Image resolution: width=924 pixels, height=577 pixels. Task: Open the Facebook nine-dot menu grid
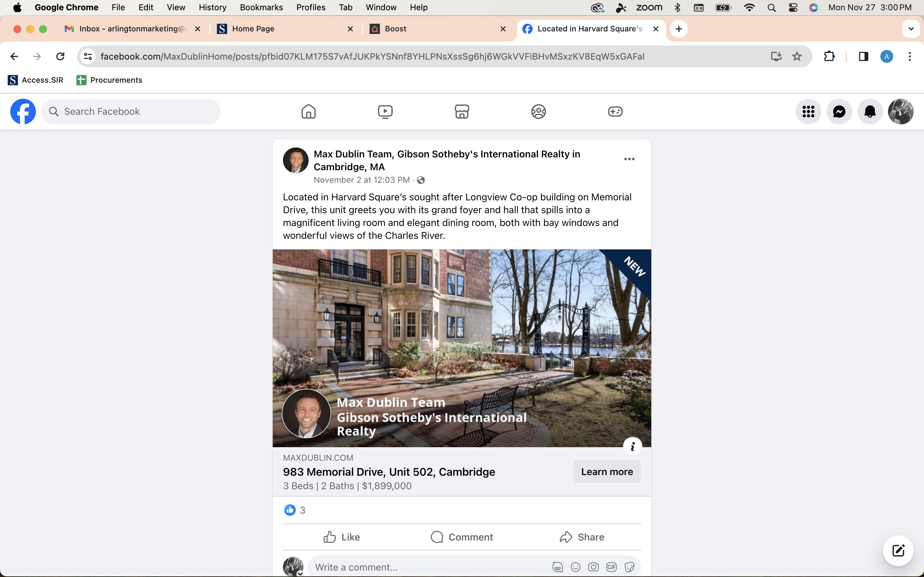808,112
